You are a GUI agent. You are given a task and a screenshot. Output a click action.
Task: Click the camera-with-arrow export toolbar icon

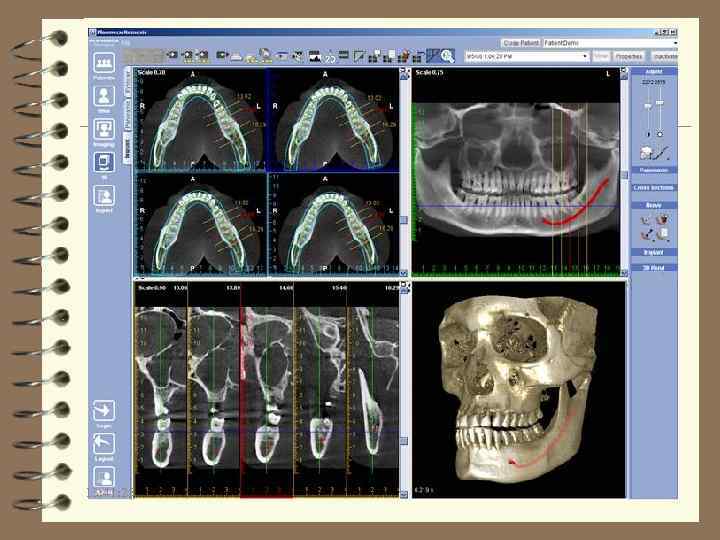(x=222, y=56)
